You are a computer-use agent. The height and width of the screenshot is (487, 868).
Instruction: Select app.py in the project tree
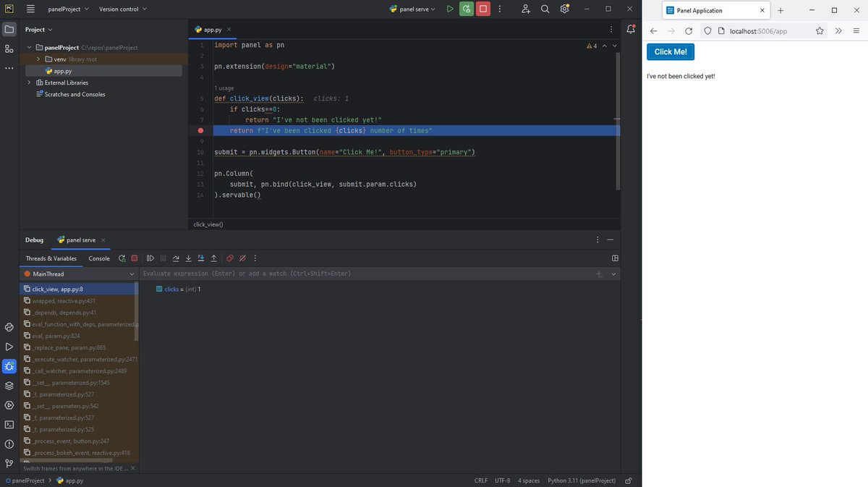click(104, 71)
